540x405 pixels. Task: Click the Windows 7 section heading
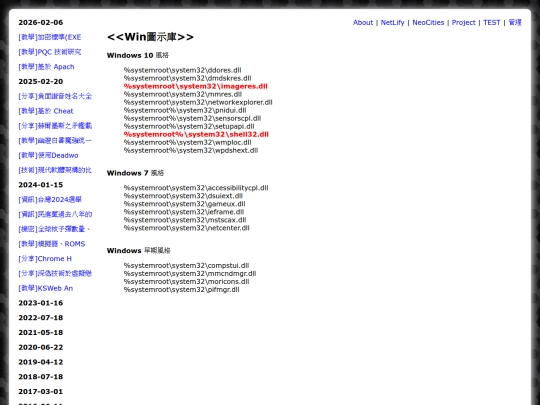(x=135, y=173)
